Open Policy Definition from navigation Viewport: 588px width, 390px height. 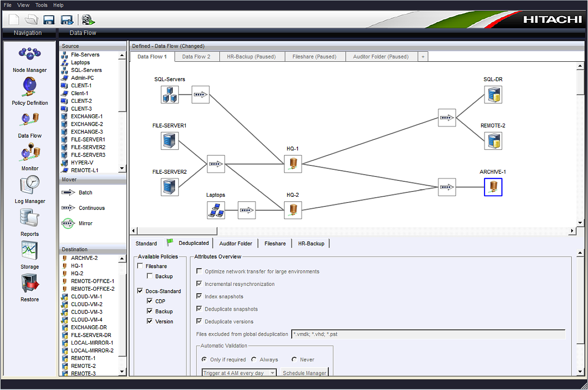tap(30, 91)
